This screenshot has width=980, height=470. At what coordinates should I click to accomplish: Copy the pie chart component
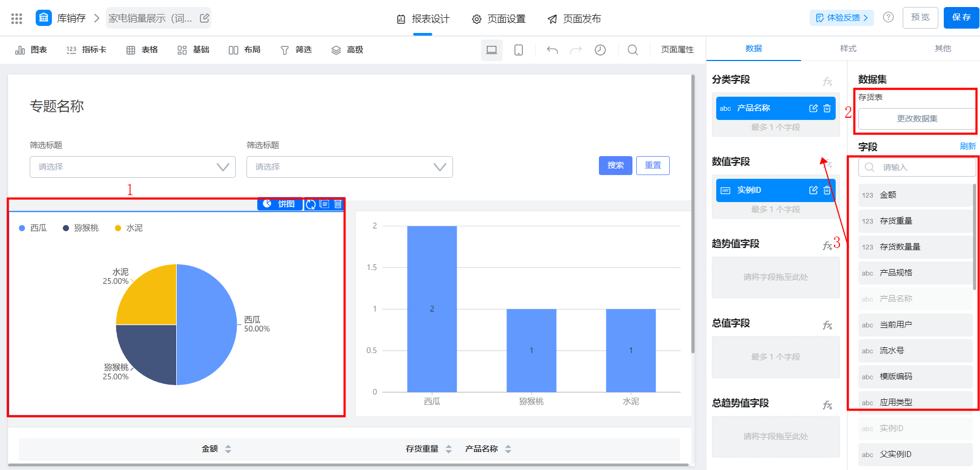tap(324, 204)
